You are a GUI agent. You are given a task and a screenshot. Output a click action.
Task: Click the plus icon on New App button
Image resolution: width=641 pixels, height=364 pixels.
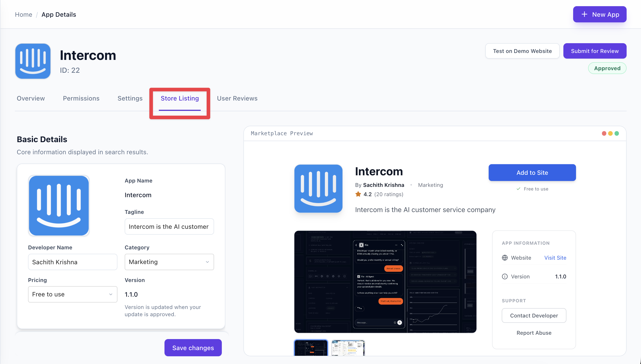pos(584,14)
